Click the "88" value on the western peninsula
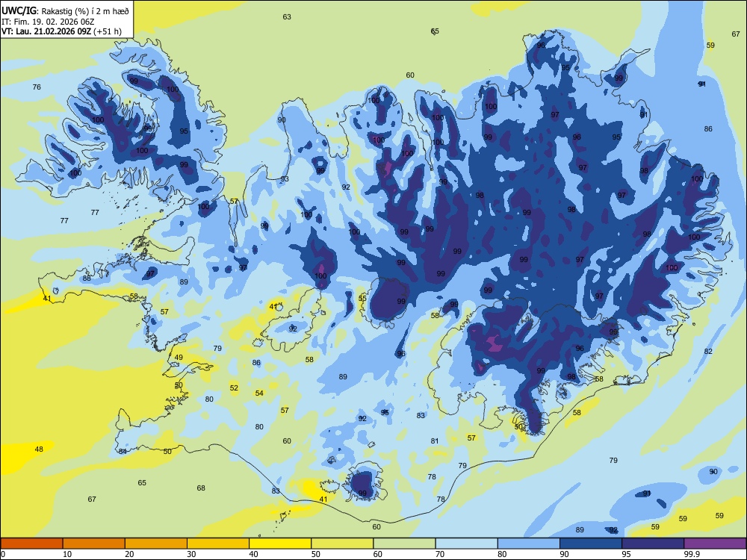The height and width of the screenshot is (560, 747). [x=87, y=278]
